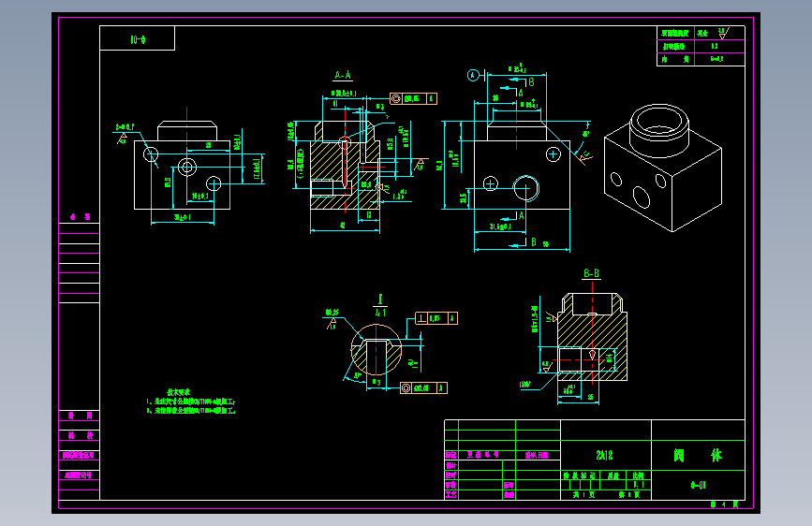812x526 pixels.
Task: Click the 1:1 scale value in title block
Action: pos(639,485)
